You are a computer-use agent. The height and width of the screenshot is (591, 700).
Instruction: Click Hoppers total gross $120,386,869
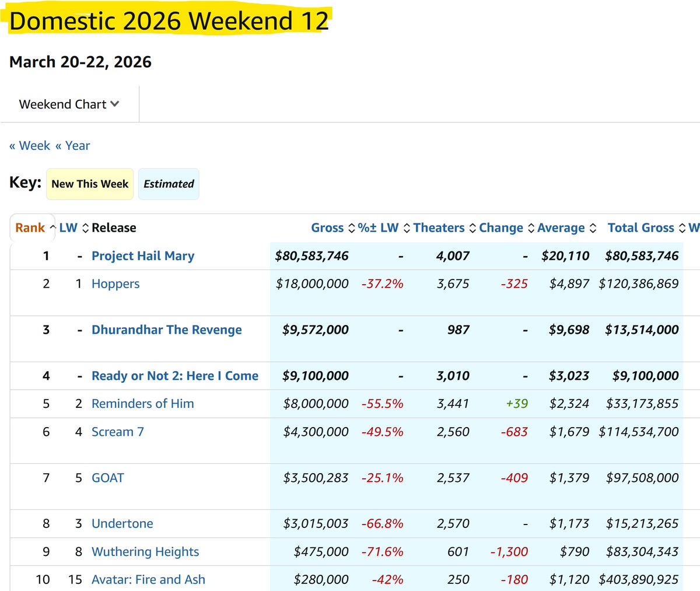pos(639,284)
